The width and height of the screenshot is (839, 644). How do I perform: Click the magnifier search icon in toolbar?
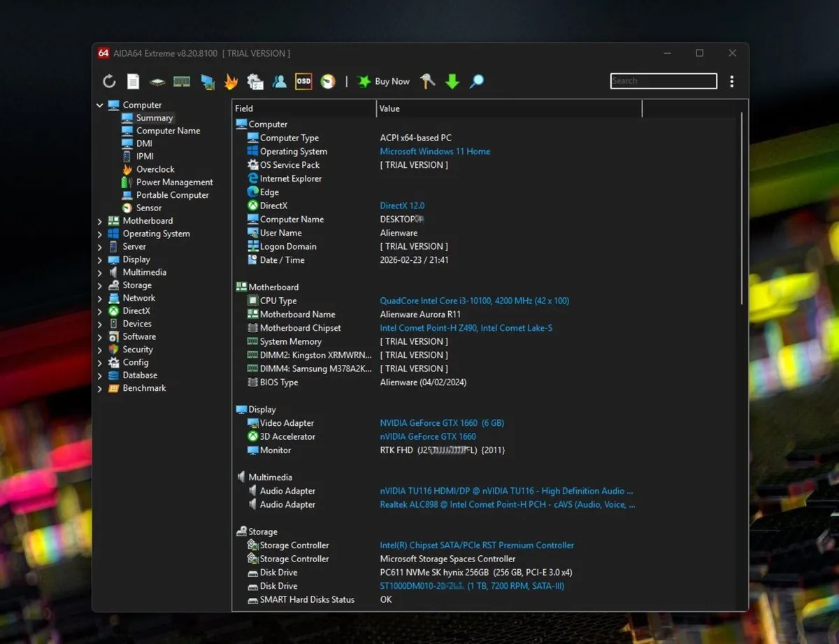476,81
